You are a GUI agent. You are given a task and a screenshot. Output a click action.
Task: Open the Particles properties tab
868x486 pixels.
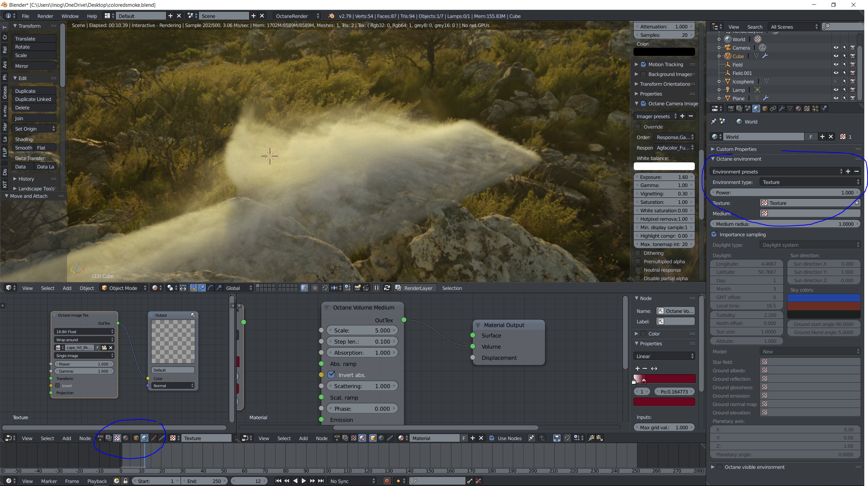(x=815, y=108)
